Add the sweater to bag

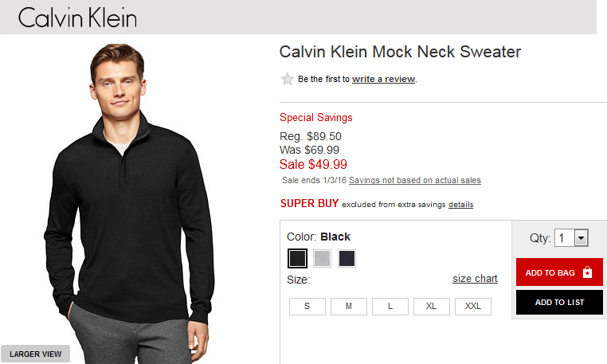coord(559,272)
